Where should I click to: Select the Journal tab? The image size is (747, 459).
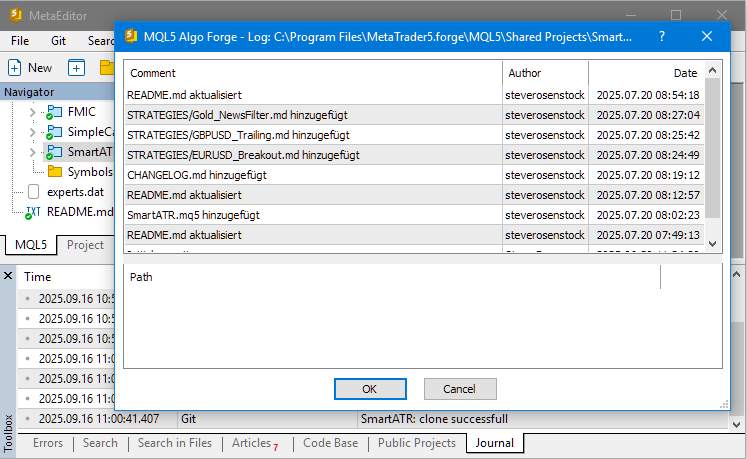(495, 443)
